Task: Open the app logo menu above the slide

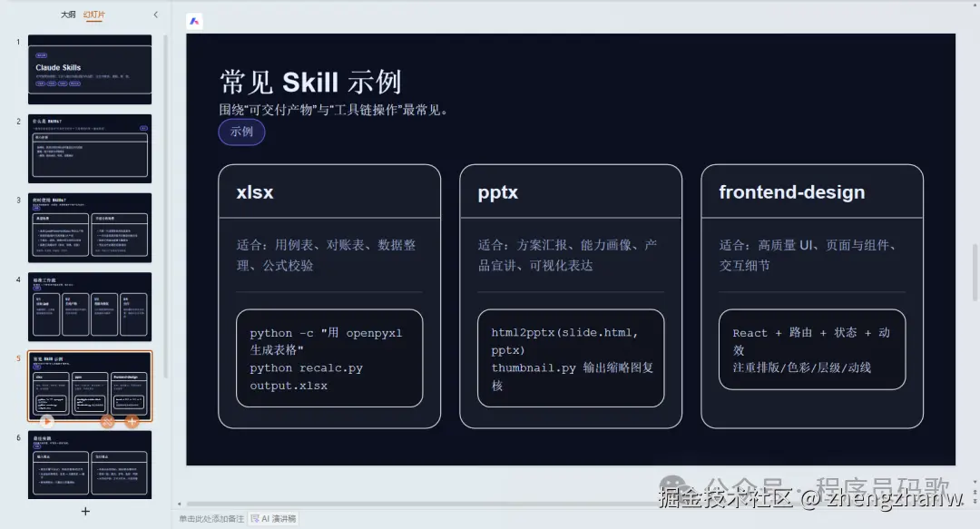Action: [193, 21]
